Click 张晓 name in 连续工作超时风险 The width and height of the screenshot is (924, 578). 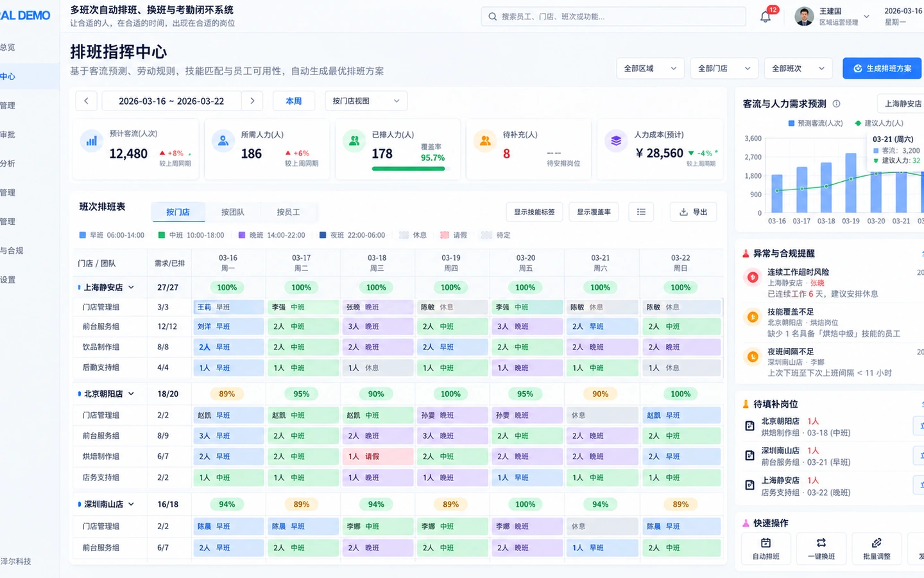(x=817, y=283)
